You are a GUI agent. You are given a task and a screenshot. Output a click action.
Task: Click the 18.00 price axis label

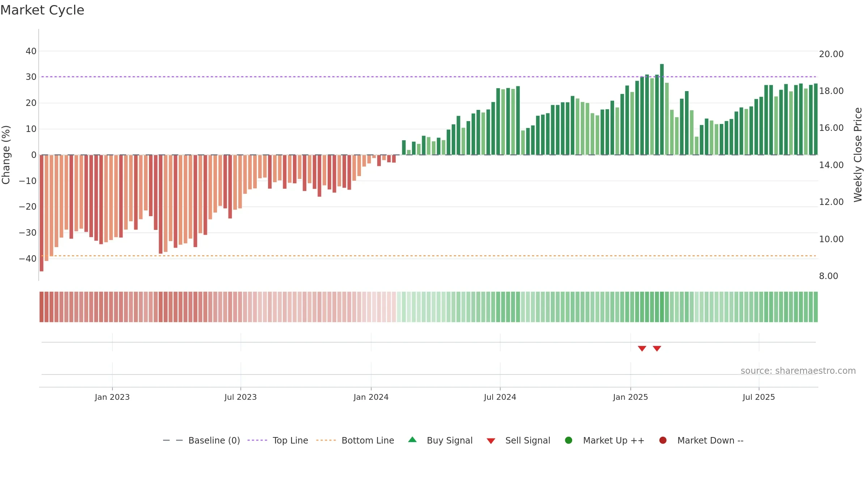831,91
